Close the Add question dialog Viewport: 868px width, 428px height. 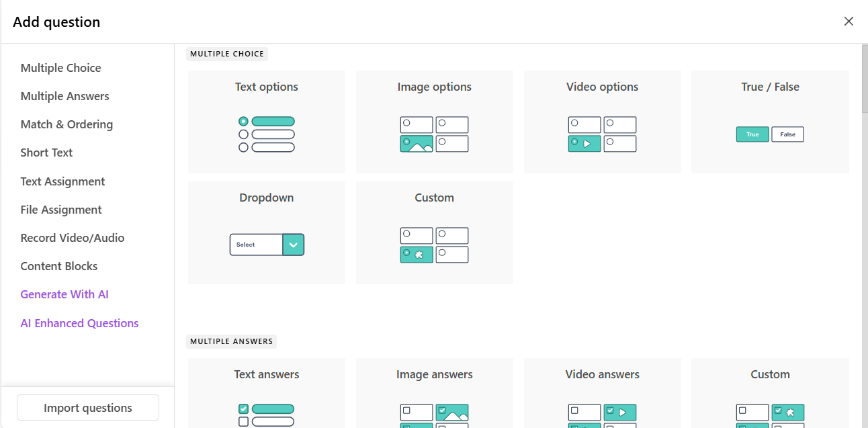pyautogui.click(x=849, y=22)
